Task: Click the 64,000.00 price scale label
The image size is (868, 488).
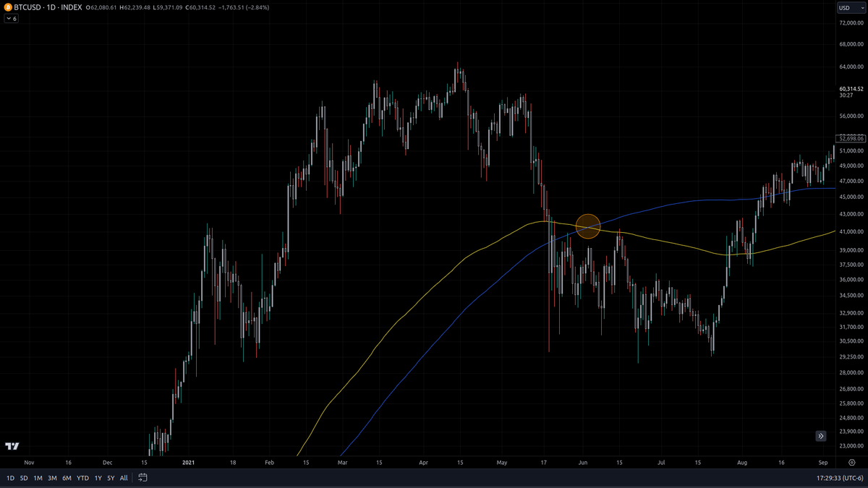Action: (851, 67)
